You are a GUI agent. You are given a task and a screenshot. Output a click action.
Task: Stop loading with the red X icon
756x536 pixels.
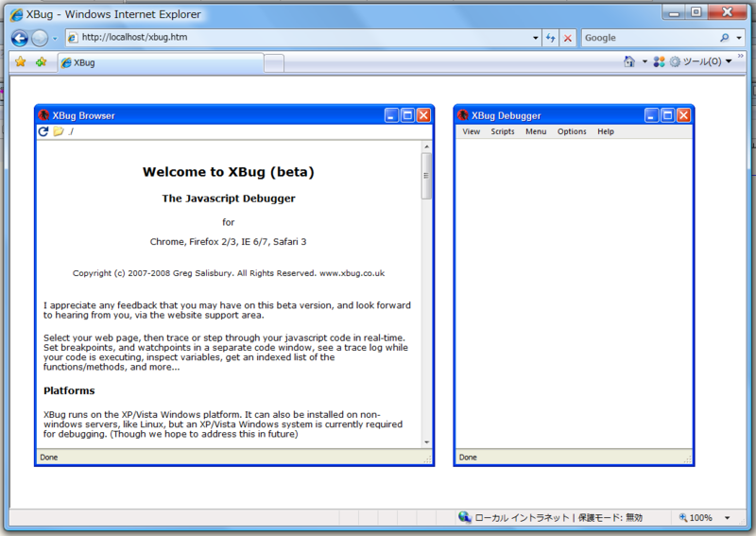pyautogui.click(x=568, y=38)
